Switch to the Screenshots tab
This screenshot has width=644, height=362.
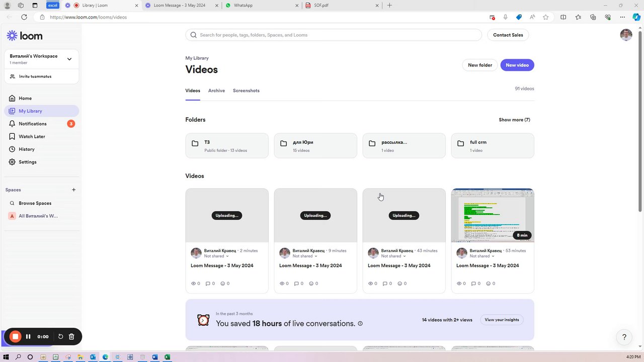point(246,90)
